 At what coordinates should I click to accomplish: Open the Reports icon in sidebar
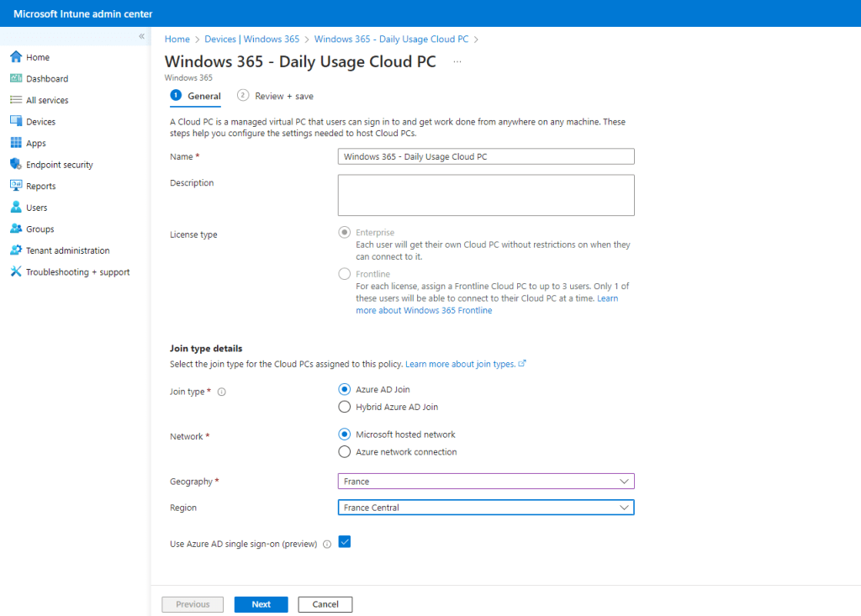(x=15, y=187)
